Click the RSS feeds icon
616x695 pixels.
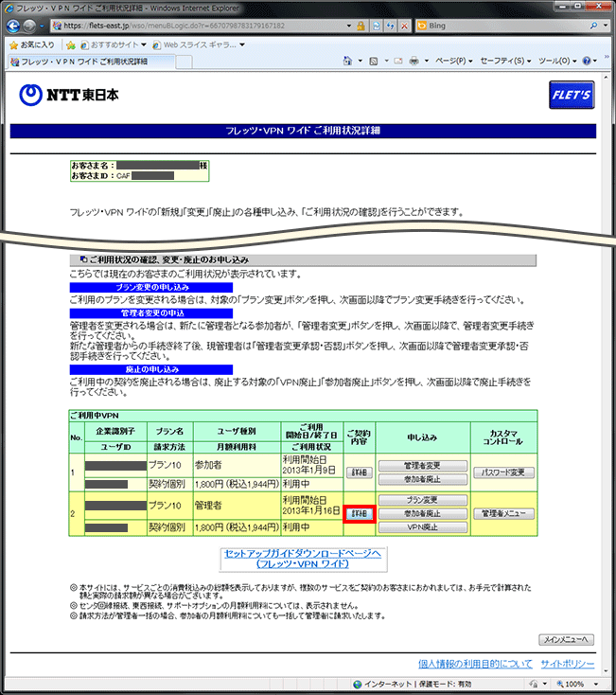tap(374, 61)
